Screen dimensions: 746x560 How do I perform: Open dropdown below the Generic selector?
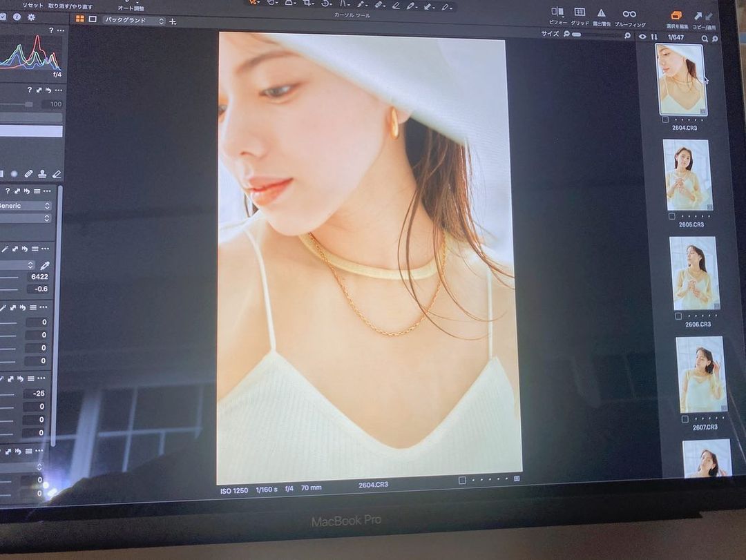point(25,218)
